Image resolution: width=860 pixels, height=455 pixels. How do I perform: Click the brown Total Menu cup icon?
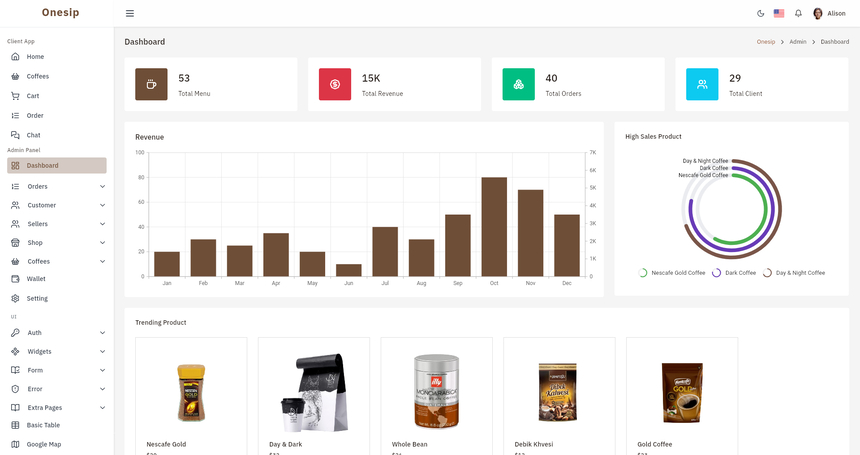(151, 84)
